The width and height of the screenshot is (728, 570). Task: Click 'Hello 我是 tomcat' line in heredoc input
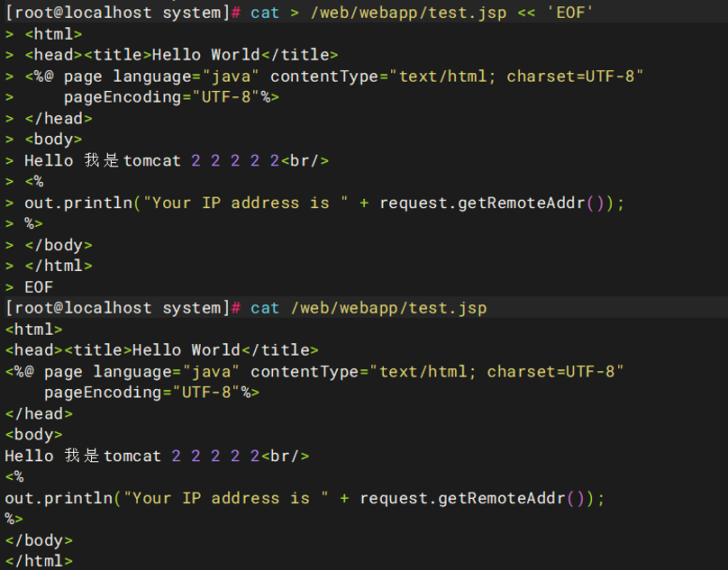pyautogui.click(x=177, y=160)
